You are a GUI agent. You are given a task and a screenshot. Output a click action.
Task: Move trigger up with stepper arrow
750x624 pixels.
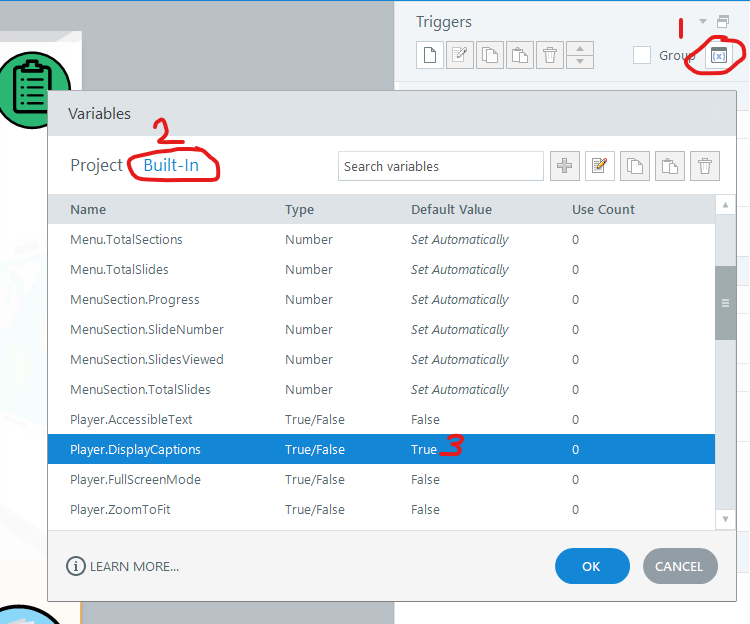pos(580,49)
